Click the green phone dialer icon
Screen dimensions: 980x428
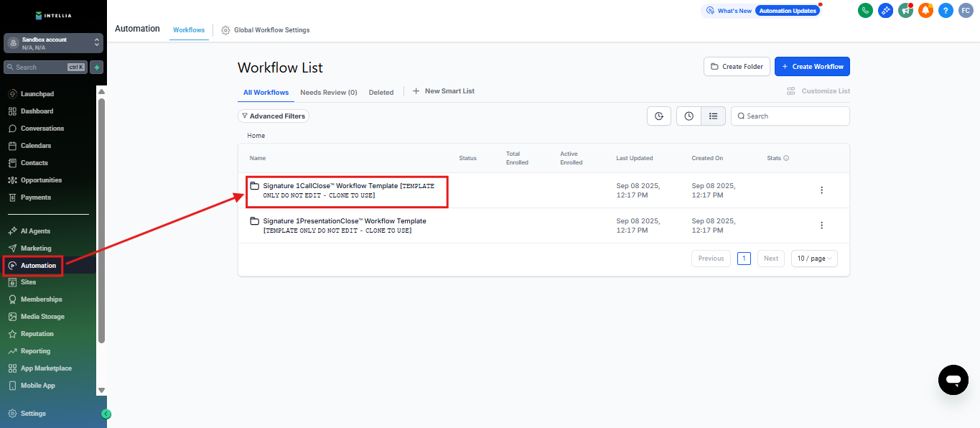coord(865,11)
